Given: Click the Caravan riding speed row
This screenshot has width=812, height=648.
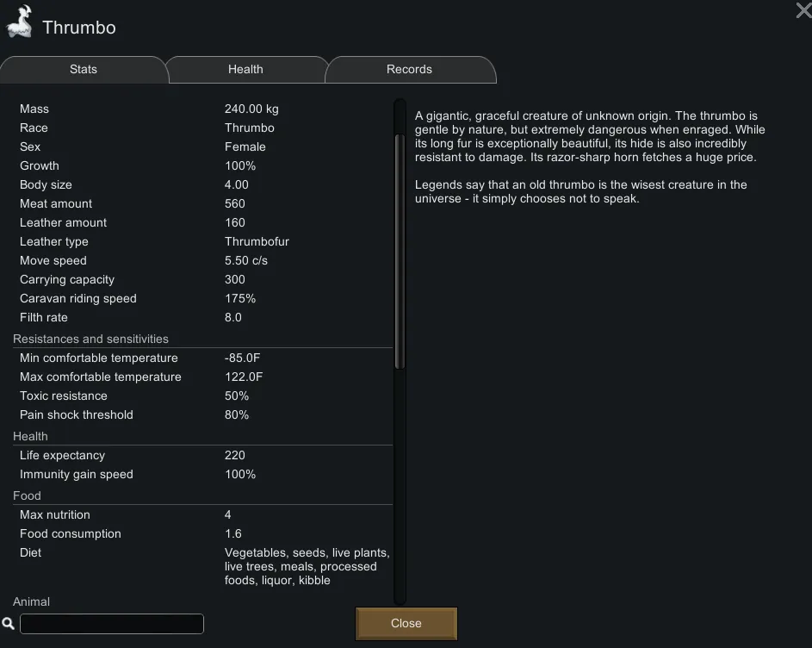Looking at the screenshot, I should (x=202, y=298).
